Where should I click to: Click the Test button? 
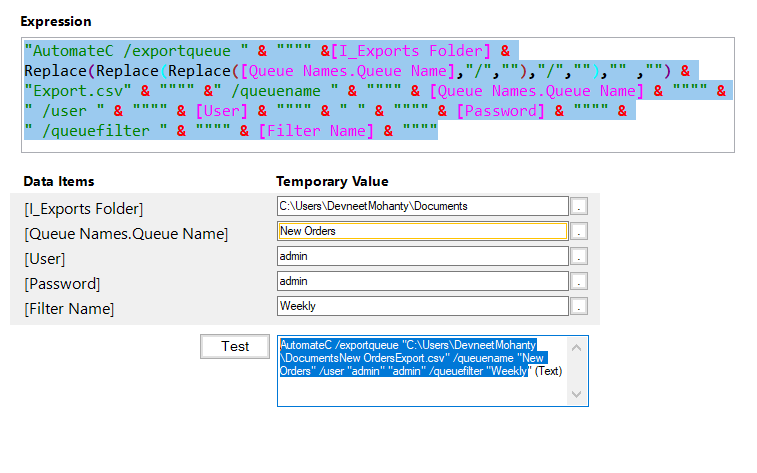[x=235, y=346]
